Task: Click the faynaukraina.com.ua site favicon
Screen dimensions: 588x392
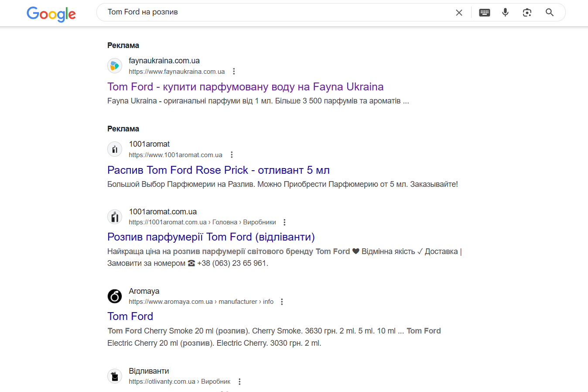Action: click(115, 66)
